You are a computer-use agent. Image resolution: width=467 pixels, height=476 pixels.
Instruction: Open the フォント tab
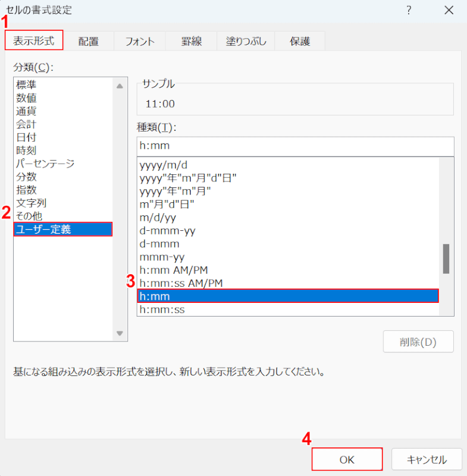(140, 42)
